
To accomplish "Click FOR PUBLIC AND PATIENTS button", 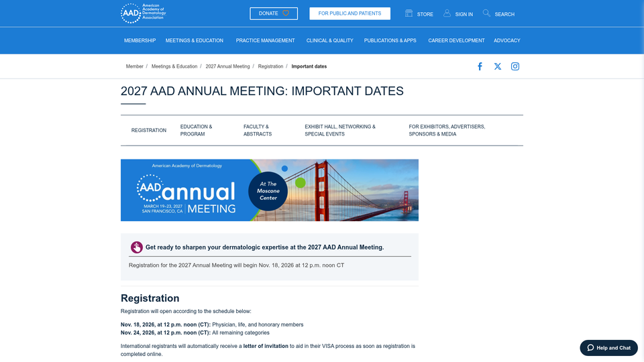I will coord(350,13).
